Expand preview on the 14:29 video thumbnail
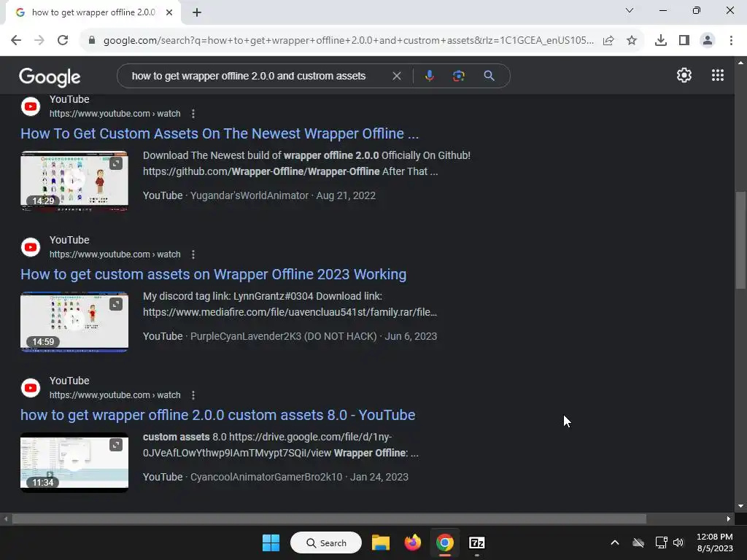 [x=116, y=164]
